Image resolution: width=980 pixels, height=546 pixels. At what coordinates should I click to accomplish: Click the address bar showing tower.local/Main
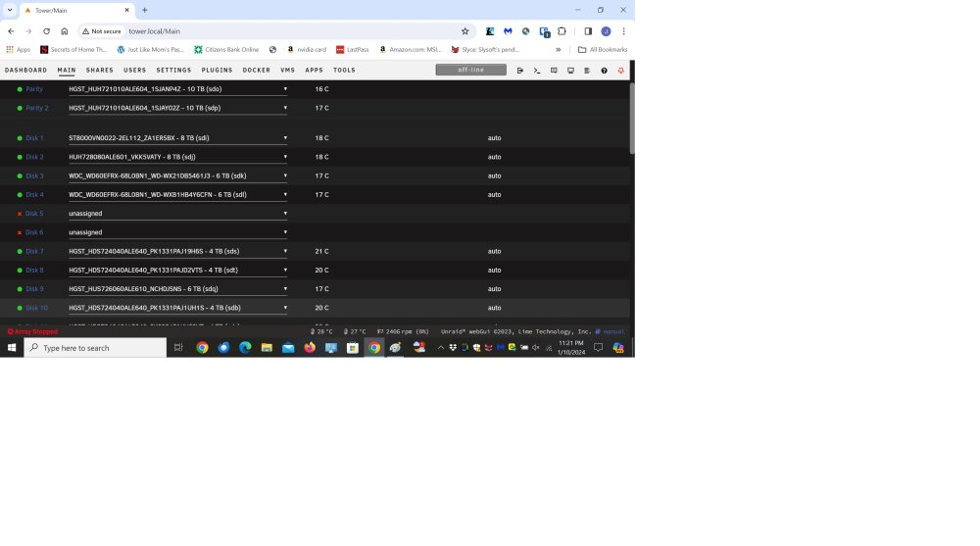coord(275,31)
